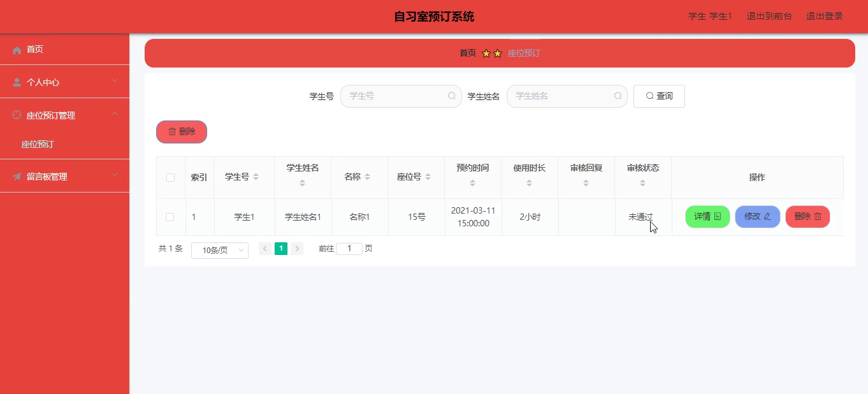Click the 自习室预订系统 title
Screen dimensions: 868x394
[434, 17]
